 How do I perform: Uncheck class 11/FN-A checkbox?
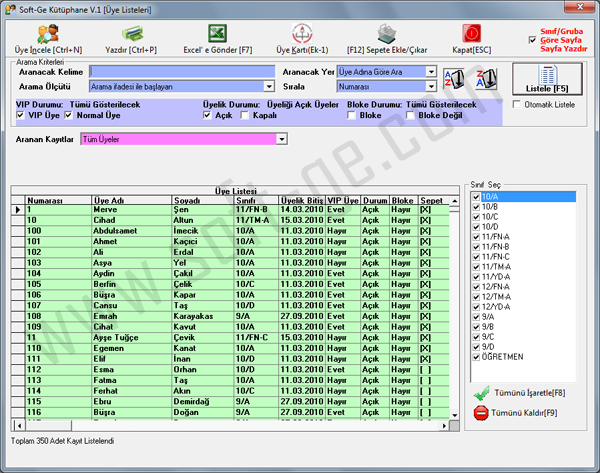click(x=476, y=237)
